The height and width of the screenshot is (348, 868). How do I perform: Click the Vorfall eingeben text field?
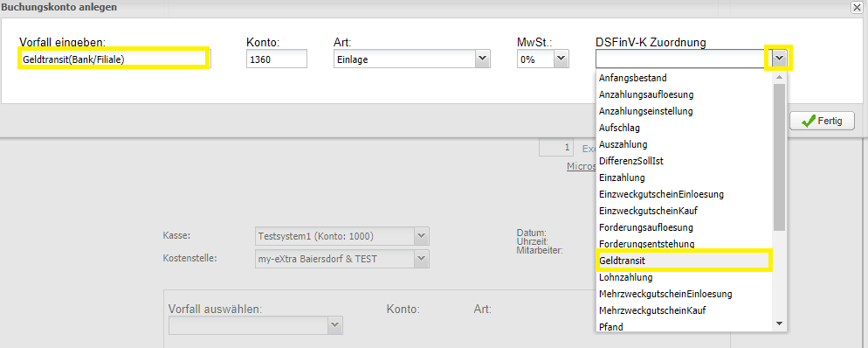click(114, 59)
